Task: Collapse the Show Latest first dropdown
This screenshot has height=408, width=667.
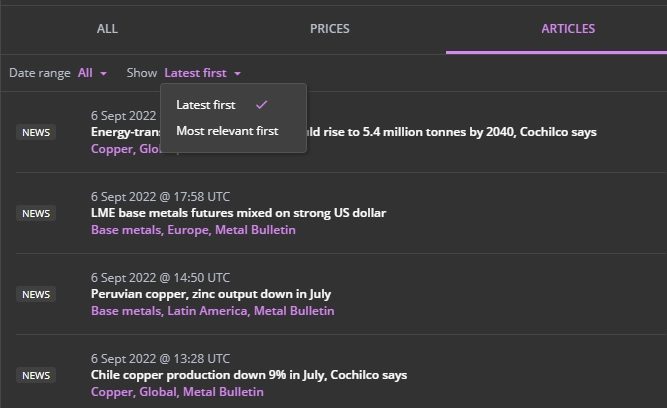Action: pyautogui.click(x=202, y=73)
